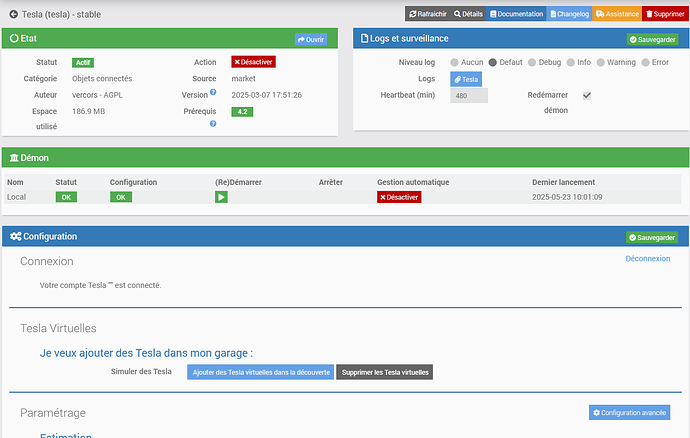Click the Démon panel building icon
The image size is (690, 438).
14,158
